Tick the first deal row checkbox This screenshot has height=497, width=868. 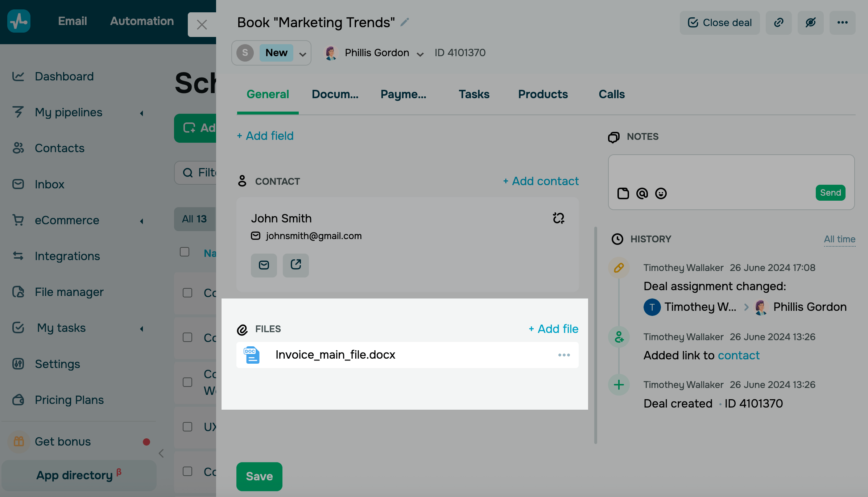(187, 293)
